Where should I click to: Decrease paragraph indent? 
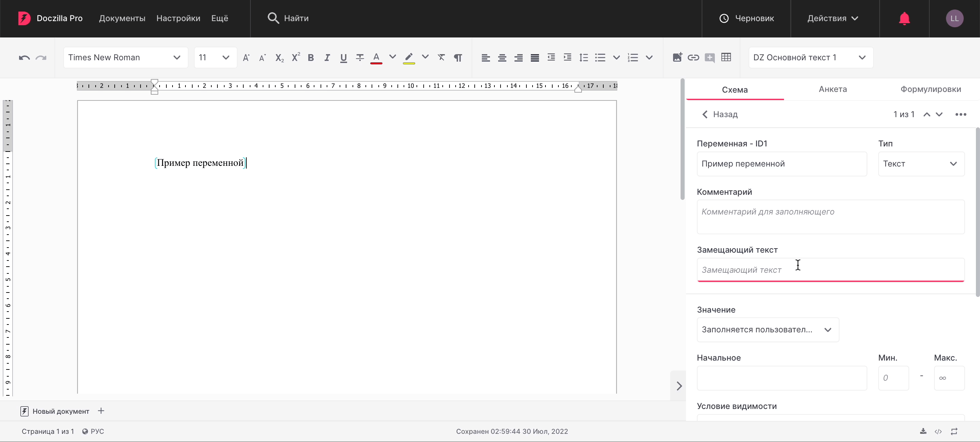551,58
